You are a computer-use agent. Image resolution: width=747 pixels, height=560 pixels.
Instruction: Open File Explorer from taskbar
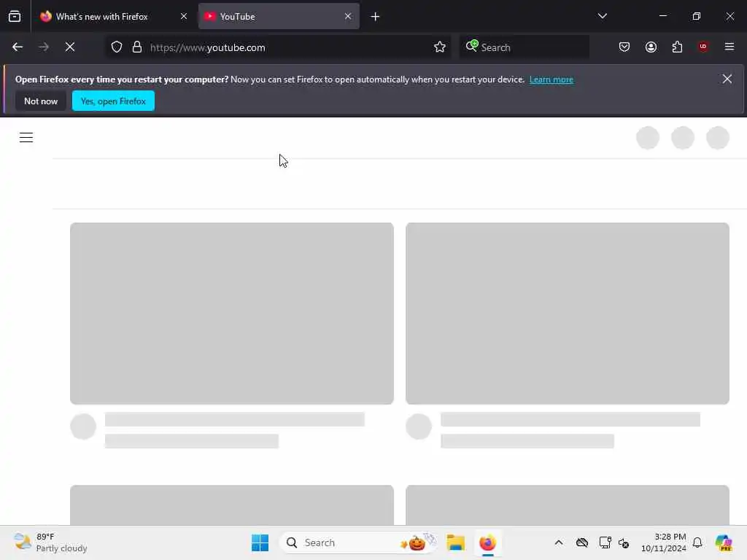click(x=455, y=542)
